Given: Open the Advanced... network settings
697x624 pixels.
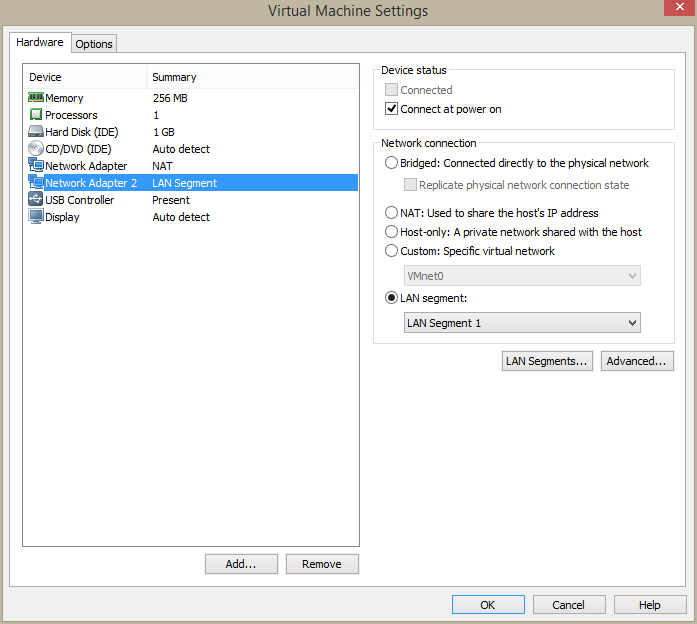Looking at the screenshot, I should (637, 361).
